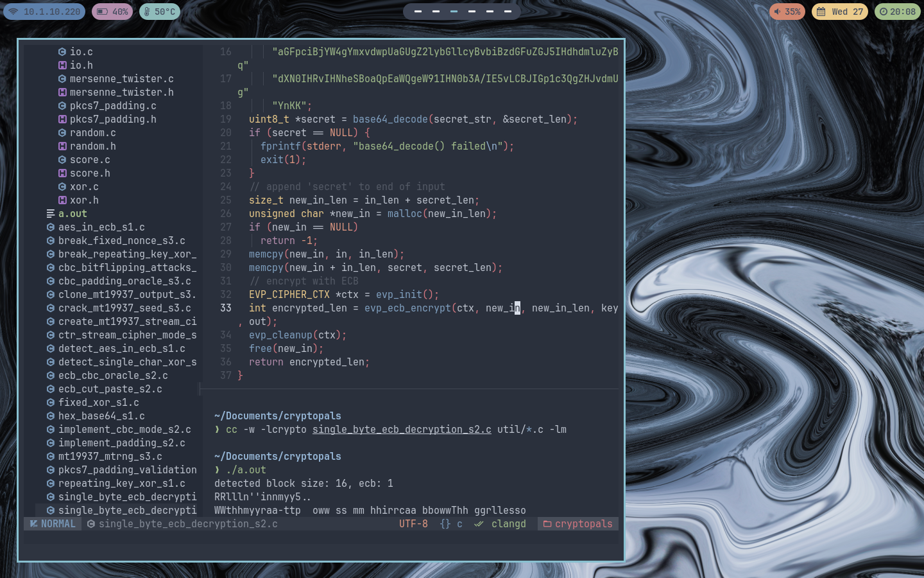Open xor.c file
Screen dimensions: 924x578
click(x=84, y=186)
